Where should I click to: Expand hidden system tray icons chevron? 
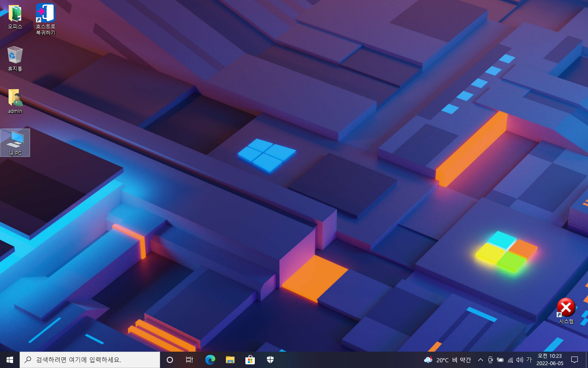[481, 360]
